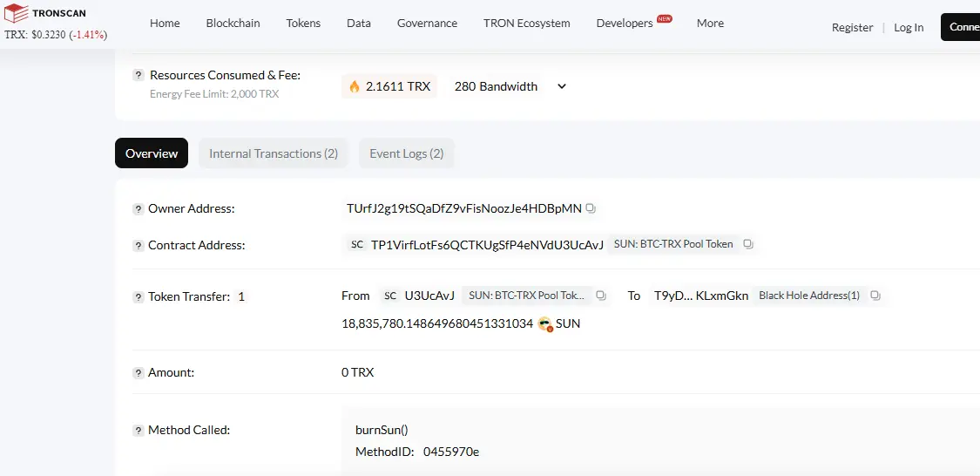This screenshot has height=476, width=980.
Task: Switch to Internal Transactions (2) tab
Action: coord(274,153)
